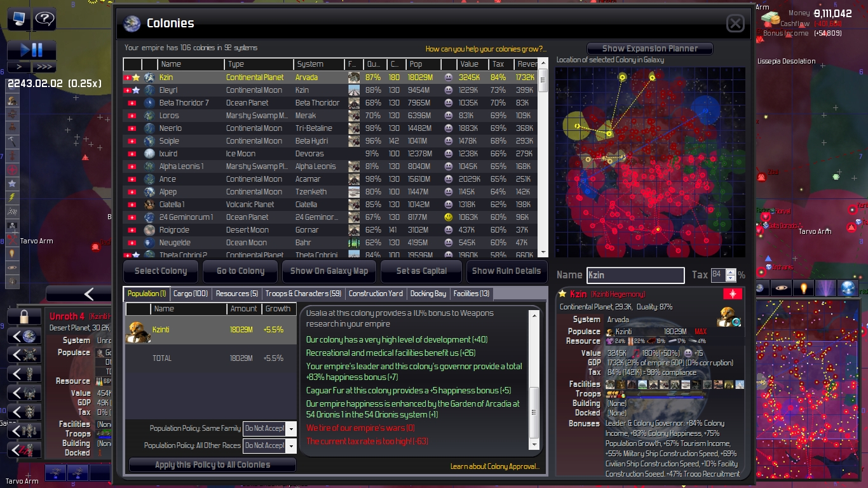Click Apply this Policy to All Colonies
This screenshot has height=488, width=868.
[x=212, y=464]
